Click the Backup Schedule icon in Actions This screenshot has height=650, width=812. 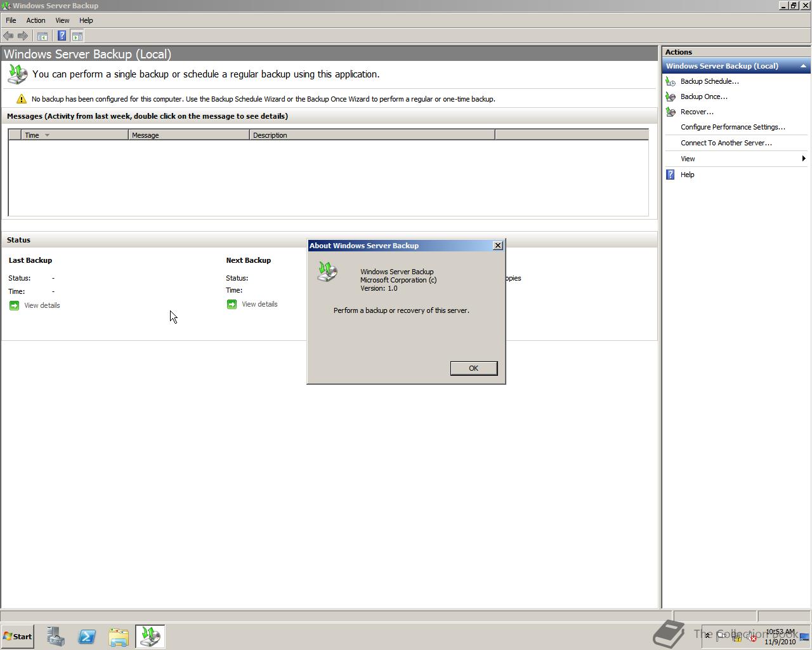tap(671, 81)
